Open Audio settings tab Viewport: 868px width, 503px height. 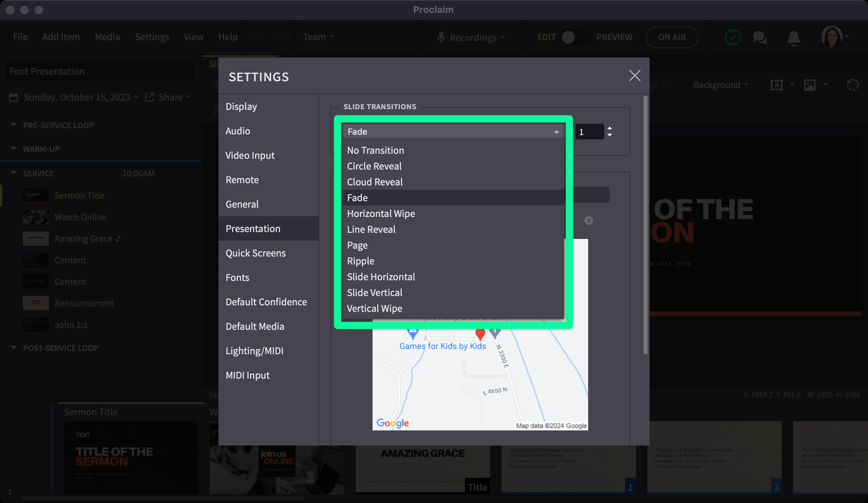268,131
